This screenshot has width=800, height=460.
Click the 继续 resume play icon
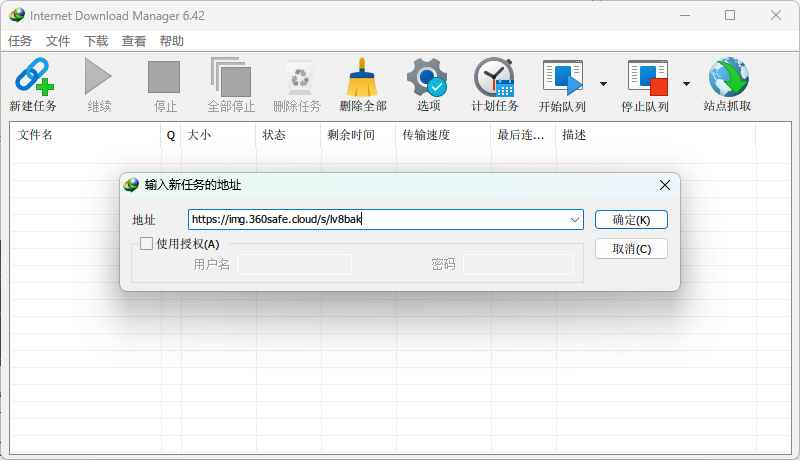(98, 76)
